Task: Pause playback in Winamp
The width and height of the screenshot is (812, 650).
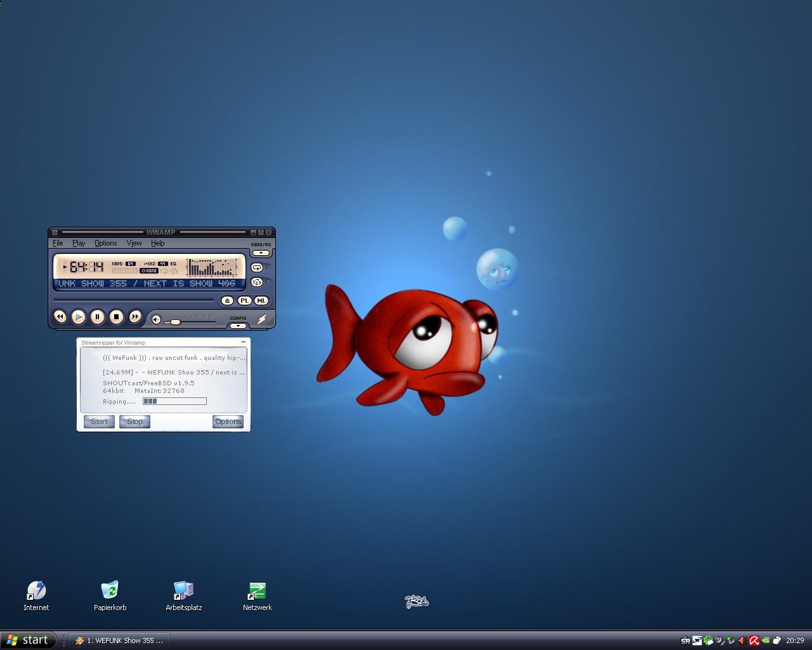Action: point(97,316)
